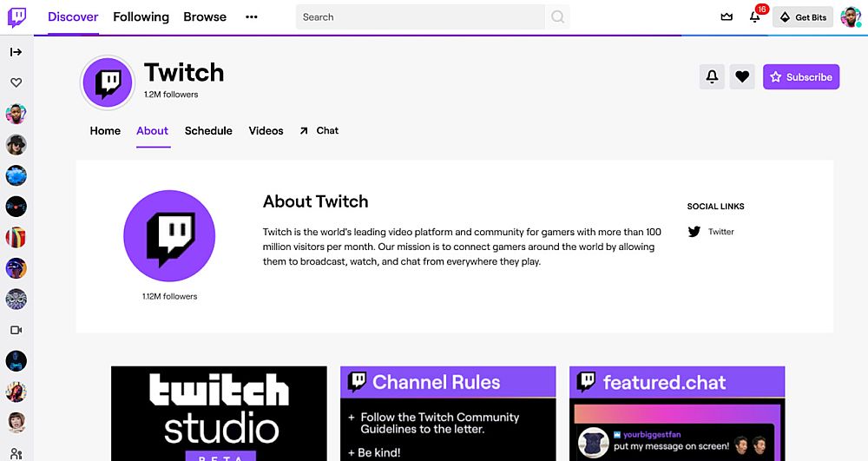Viewport: 868px width, 461px height.
Task: Open Prime loot crown icon
Action: (727, 17)
